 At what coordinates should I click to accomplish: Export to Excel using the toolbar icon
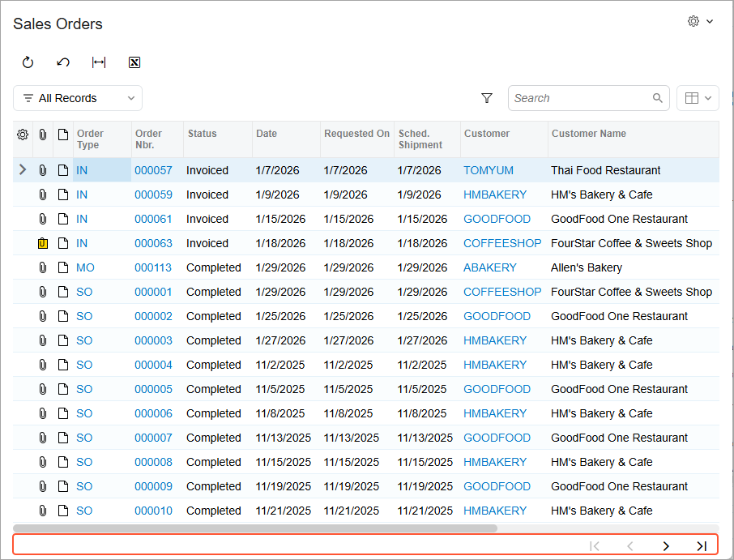pos(134,62)
